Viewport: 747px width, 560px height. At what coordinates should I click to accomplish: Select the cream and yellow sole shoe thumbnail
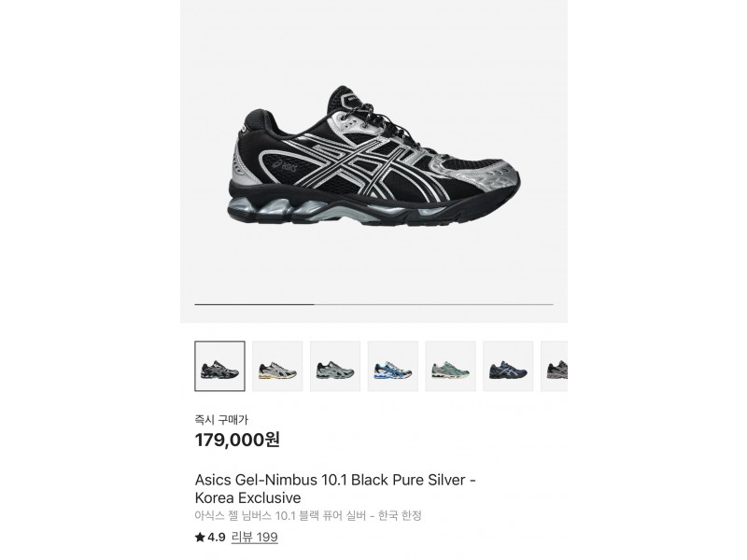(x=277, y=366)
